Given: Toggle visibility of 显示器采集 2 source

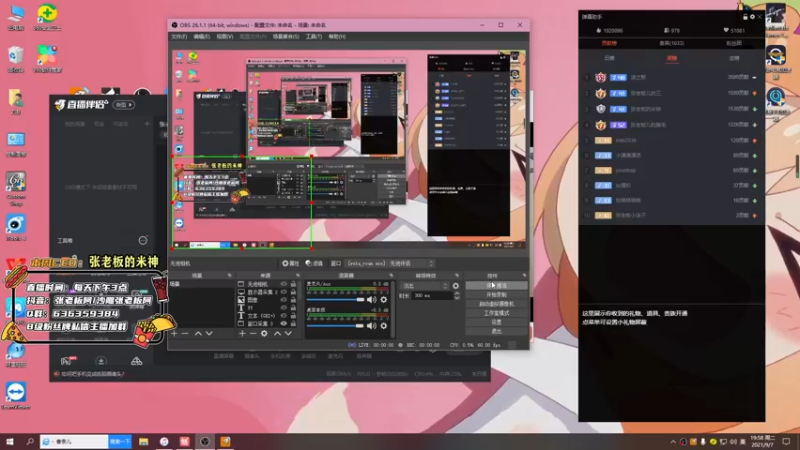Looking at the screenshot, I should point(284,292).
